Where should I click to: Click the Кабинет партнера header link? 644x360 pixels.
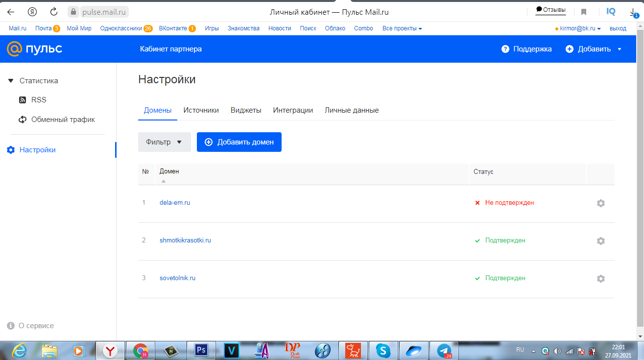click(171, 49)
